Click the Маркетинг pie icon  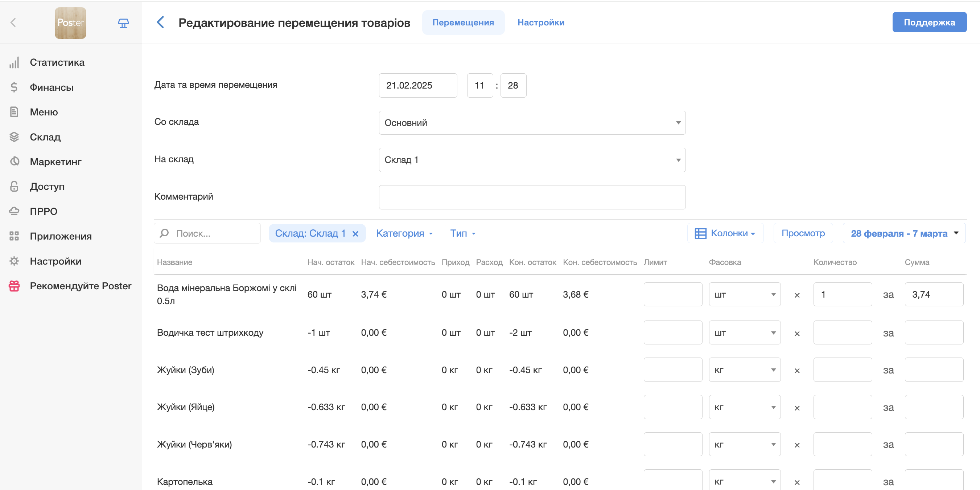tap(14, 162)
